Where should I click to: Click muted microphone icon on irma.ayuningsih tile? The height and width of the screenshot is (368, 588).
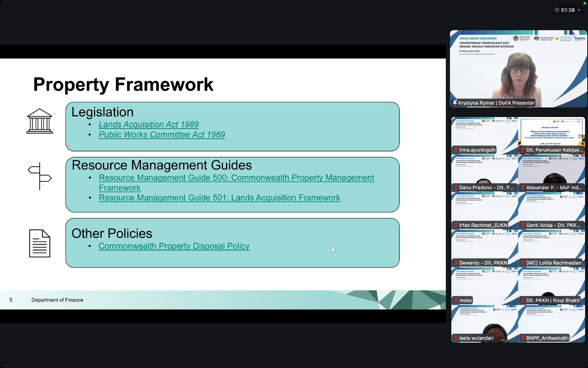tap(456, 150)
